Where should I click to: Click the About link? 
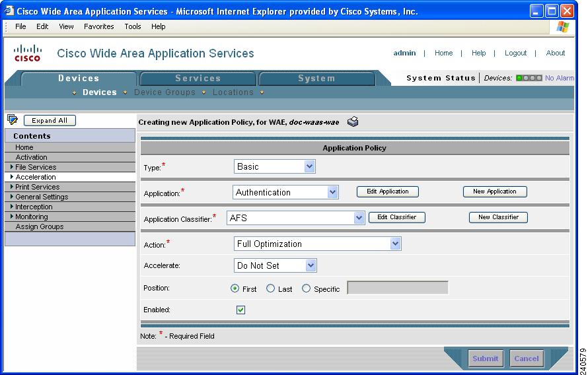coord(556,53)
